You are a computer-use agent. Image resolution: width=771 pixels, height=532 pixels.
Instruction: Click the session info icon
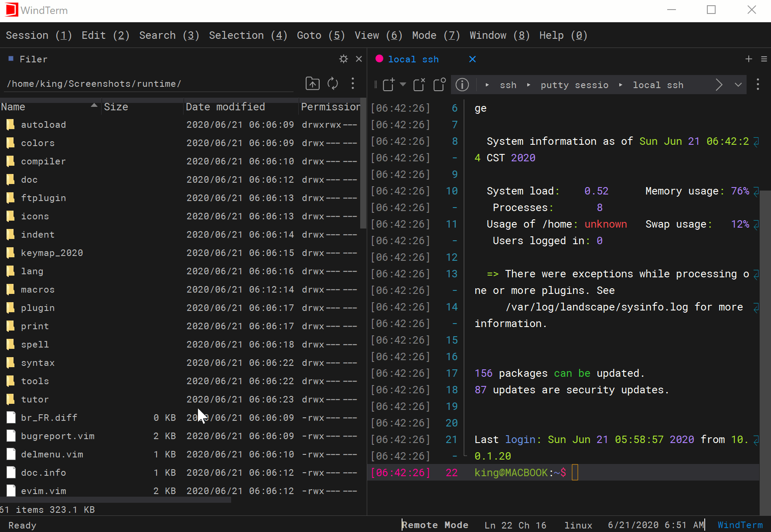click(462, 85)
